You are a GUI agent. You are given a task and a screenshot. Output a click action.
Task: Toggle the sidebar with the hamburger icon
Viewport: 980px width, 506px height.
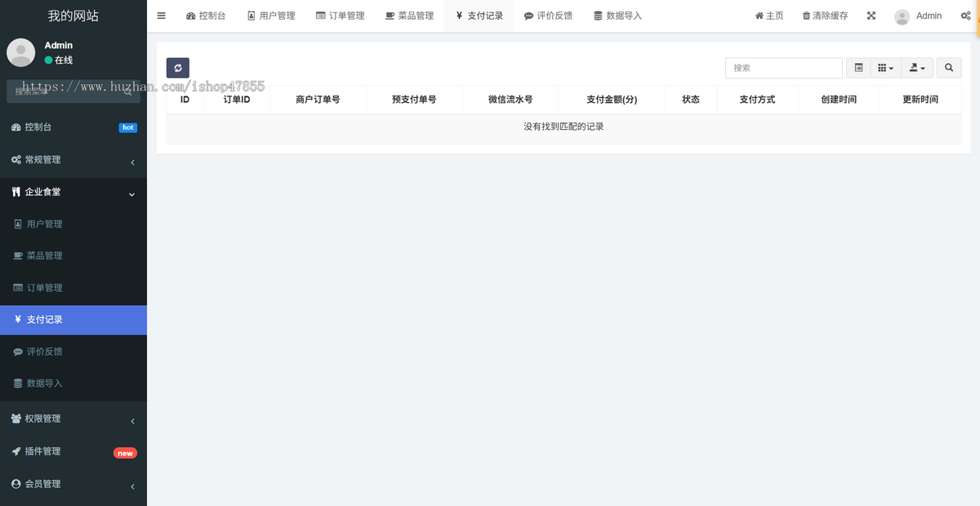[x=161, y=16]
